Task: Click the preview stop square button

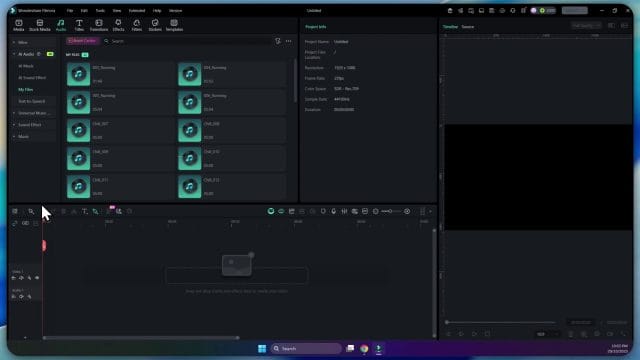Action: point(487,334)
